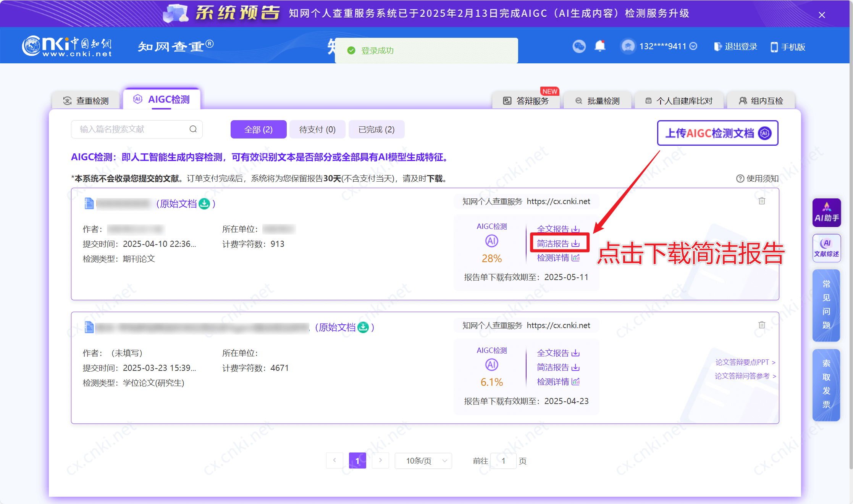The image size is (853, 504).
Task: Expand the 10条/页 page size dropdown
Action: click(x=423, y=461)
